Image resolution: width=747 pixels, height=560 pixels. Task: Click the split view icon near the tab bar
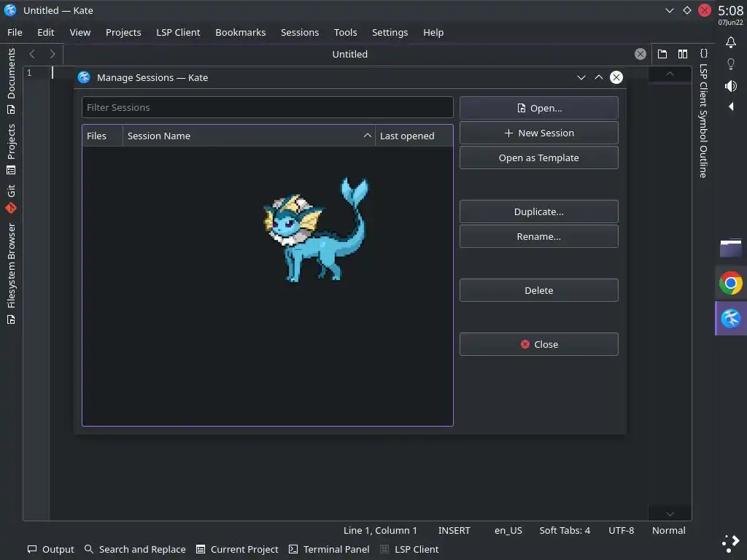click(683, 54)
